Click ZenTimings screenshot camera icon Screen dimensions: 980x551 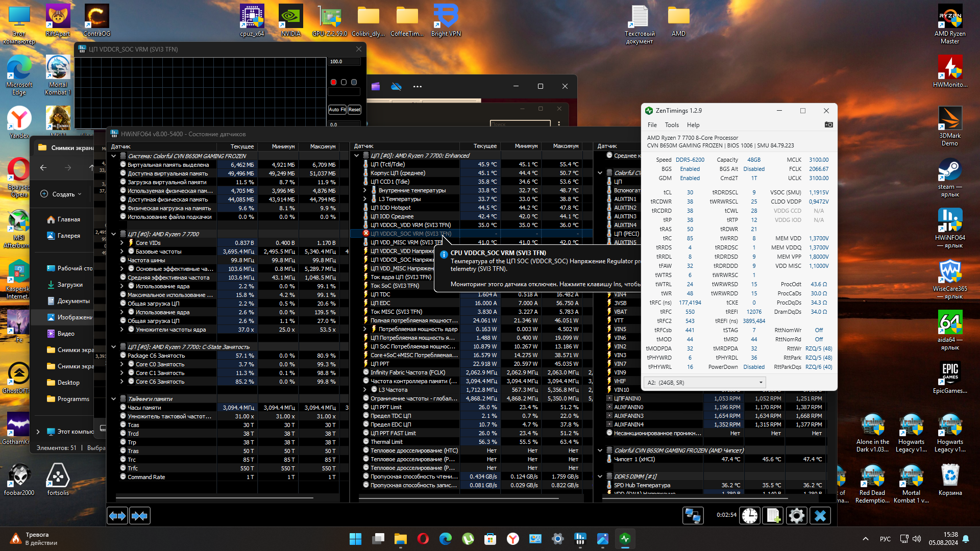click(x=828, y=124)
